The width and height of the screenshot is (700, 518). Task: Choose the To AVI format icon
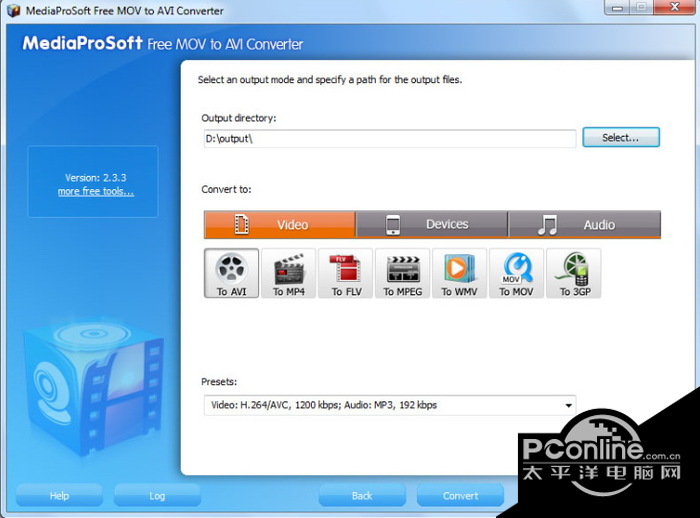(x=231, y=273)
